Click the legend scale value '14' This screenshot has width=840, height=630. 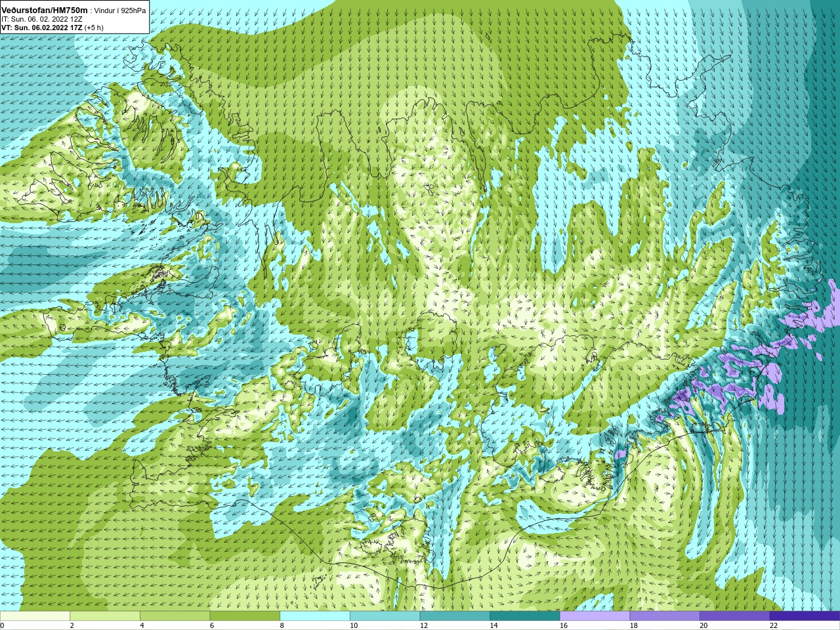(x=494, y=625)
